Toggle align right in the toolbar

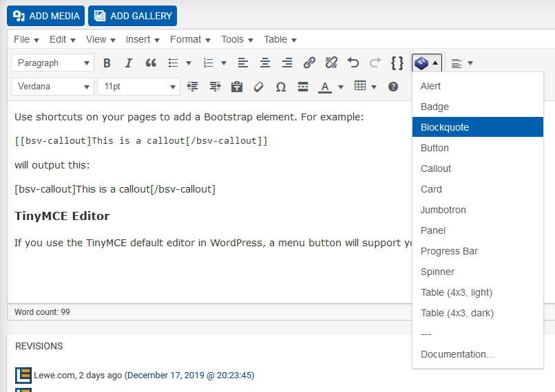287,63
